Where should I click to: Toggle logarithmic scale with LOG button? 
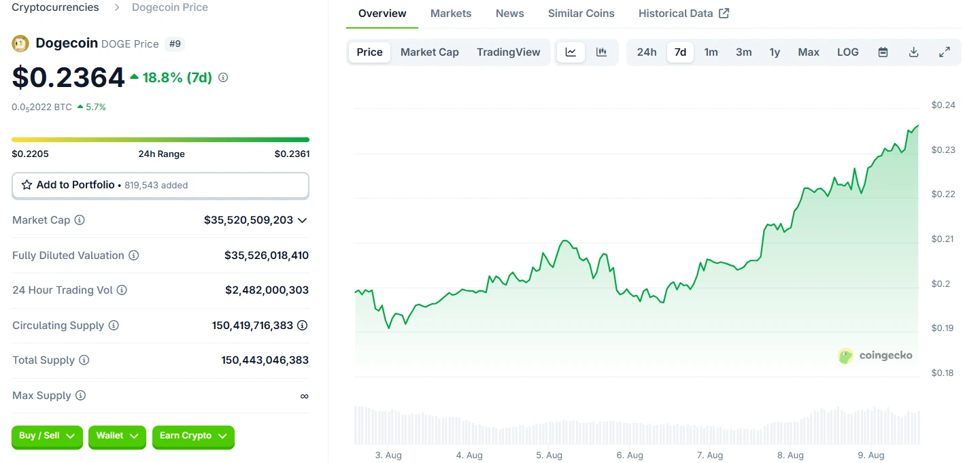point(847,52)
